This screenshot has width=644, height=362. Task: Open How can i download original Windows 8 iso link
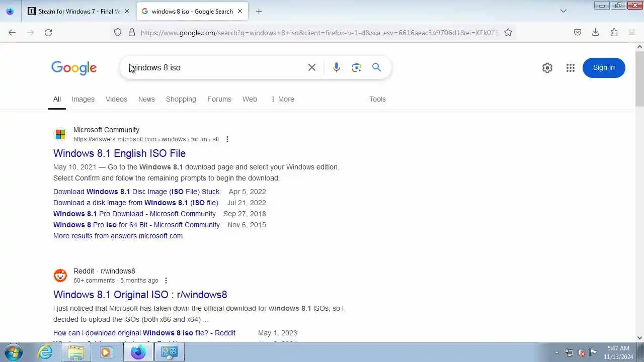tap(144, 333)
